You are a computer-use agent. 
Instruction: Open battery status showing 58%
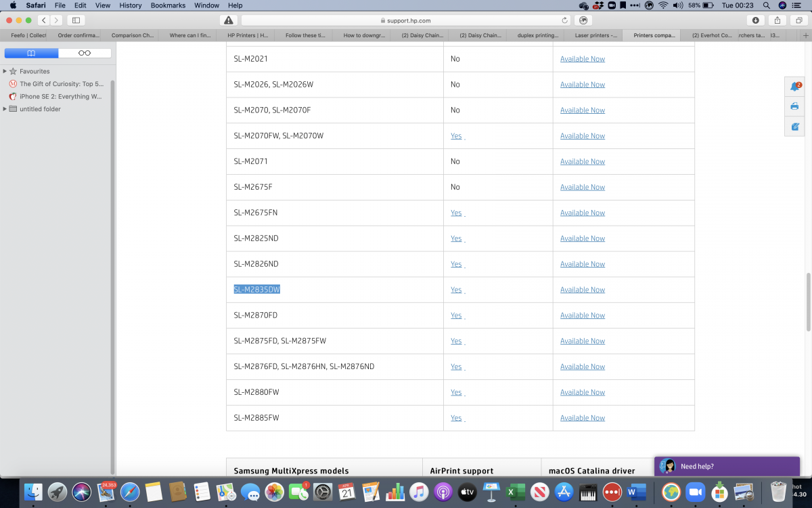[x=702, y=5]
